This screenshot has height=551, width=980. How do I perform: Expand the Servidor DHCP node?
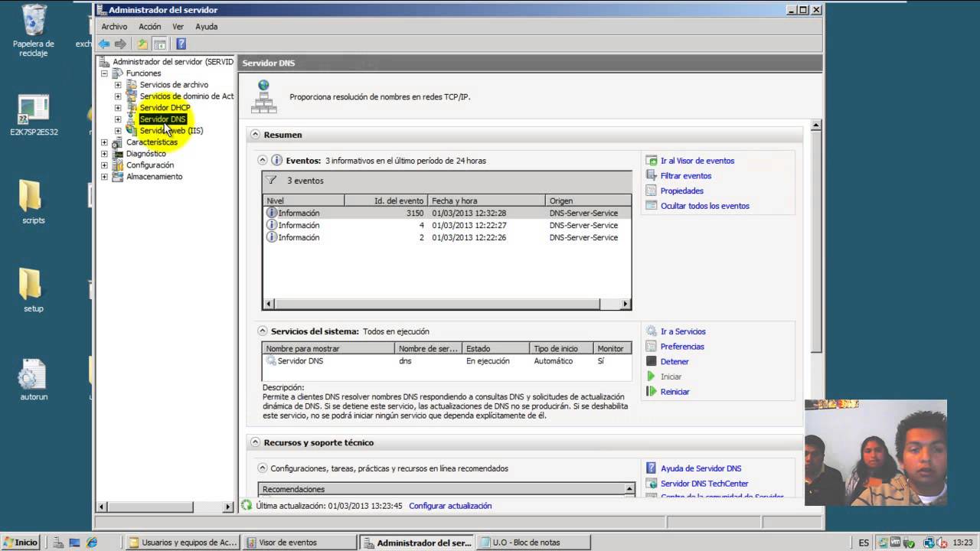(117, 108)
